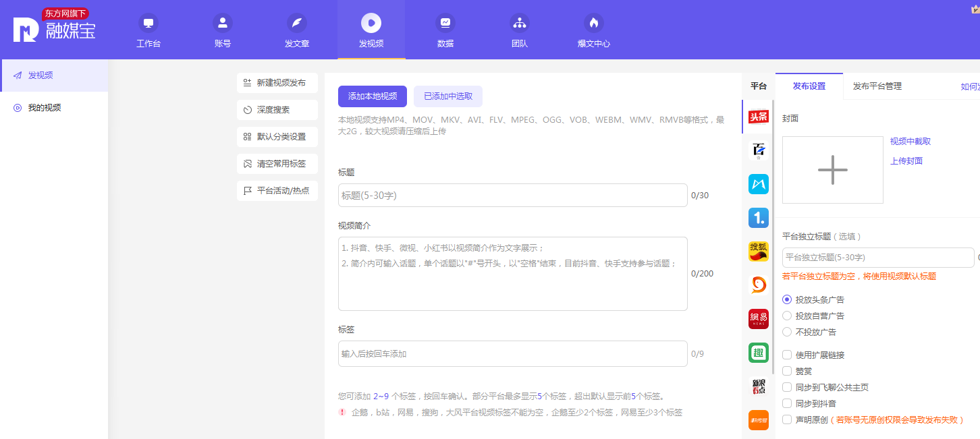980x439 pixels.
Task: Open 工作台 in top navigation
Action: (x=148, y=31)
